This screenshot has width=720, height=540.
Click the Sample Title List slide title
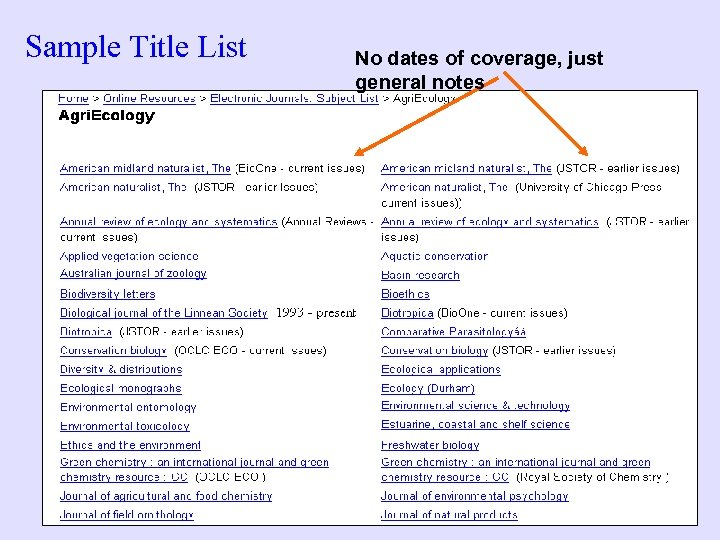tap(136, 47)
